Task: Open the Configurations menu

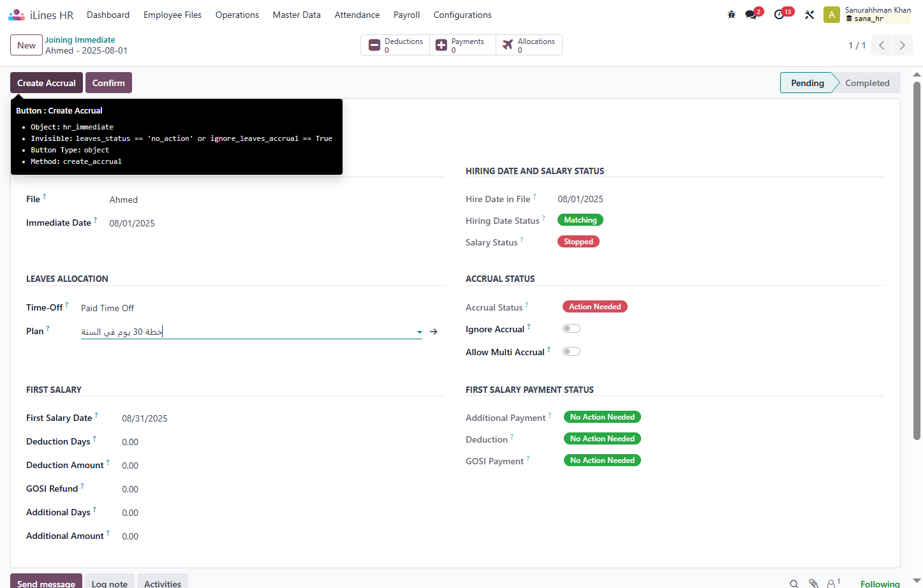Action: coord(462,15)
